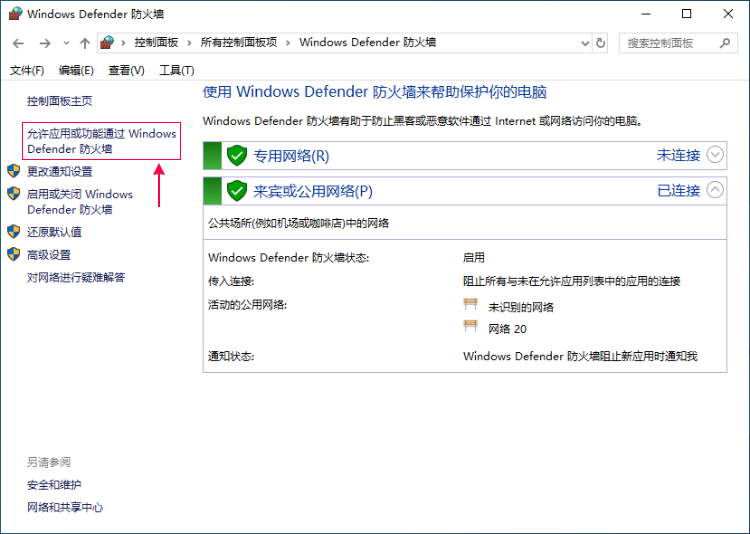The width and height of the screenshot is (750, 534).
Task: Click the 活动的公用网络: label
Action: tap(247, 305)
